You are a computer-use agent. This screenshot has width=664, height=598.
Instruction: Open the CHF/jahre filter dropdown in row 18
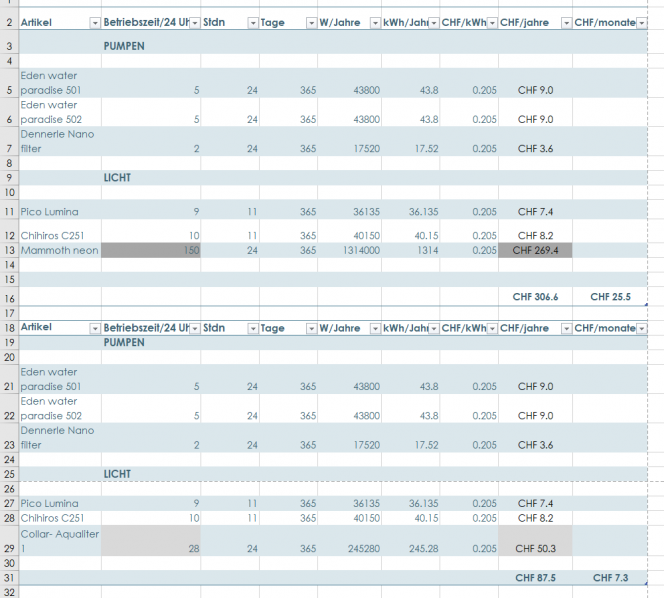click(x=566, y=329)
